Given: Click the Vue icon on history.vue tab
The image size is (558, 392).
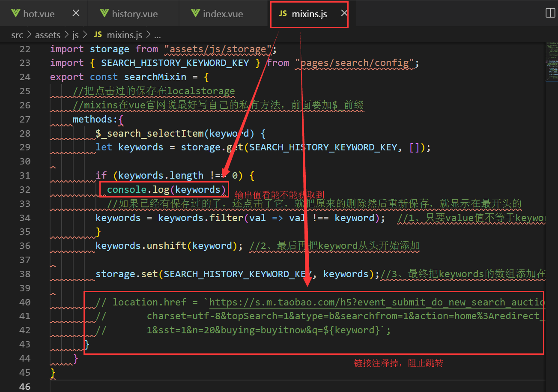Looking at the screenshot, I should (104, 13).
